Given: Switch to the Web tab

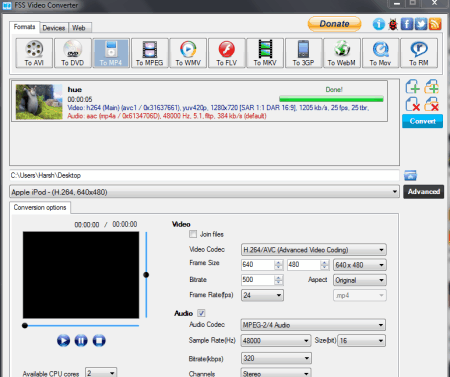Looking at the screenshot, I should coord(79,28).
